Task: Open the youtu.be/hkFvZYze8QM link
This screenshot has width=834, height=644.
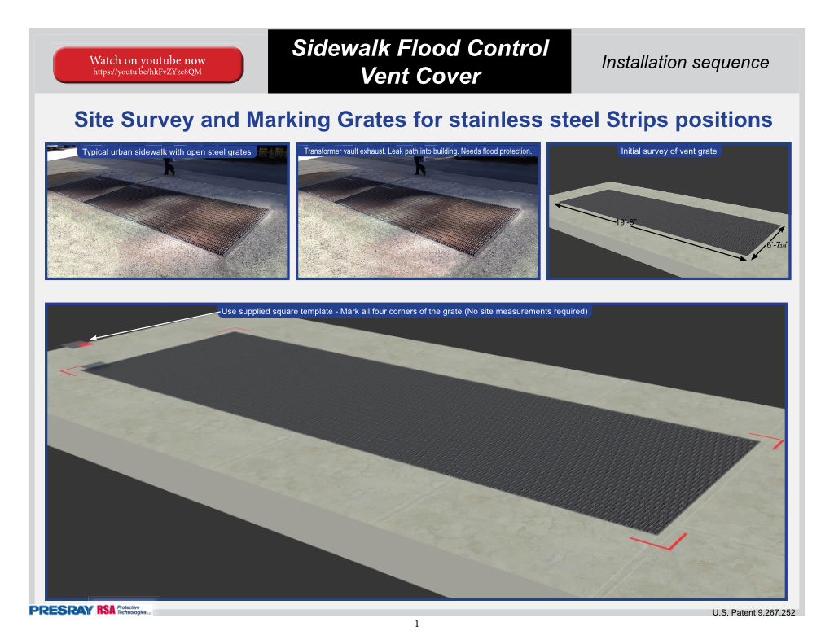Action: pos(147,72)
